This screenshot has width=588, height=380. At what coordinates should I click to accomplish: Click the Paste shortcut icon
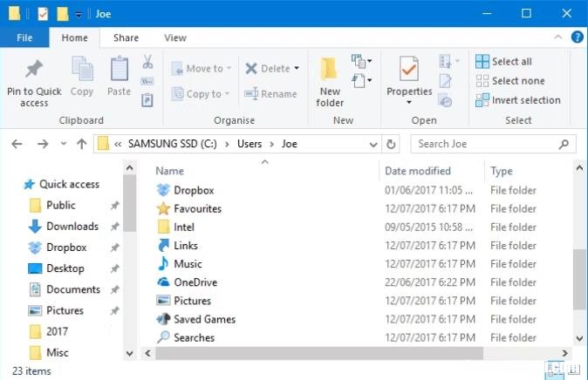click(147, 100)
